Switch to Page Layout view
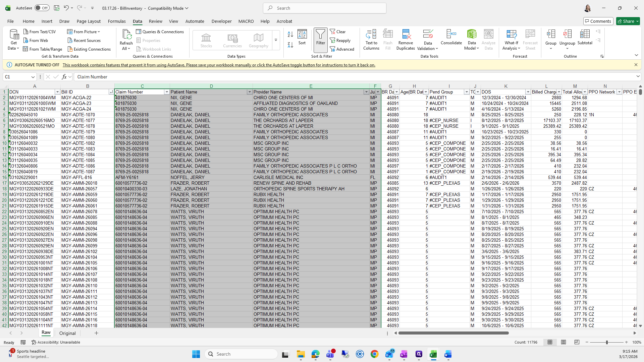The height and width of the screenshot is (362, 644). tap(563, 342)
